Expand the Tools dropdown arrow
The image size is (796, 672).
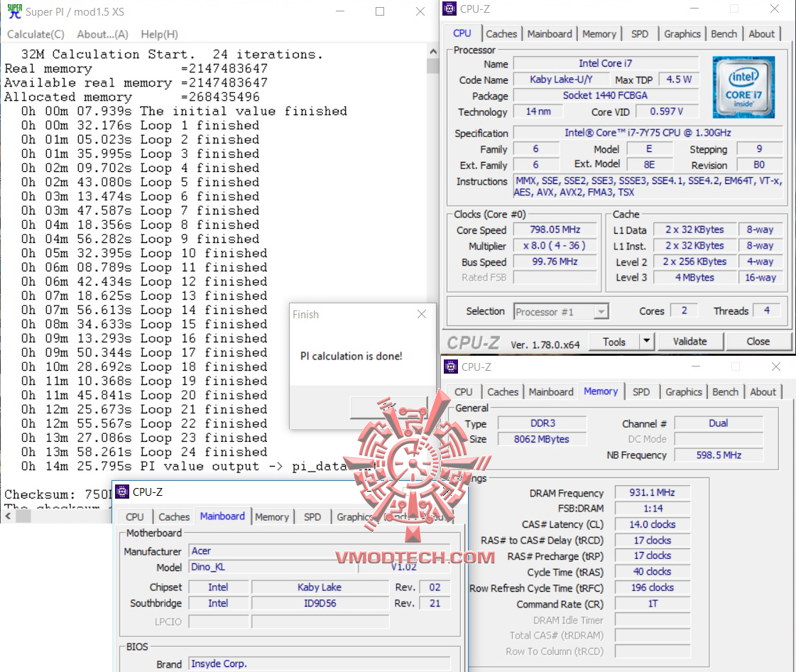click(647, 342)
